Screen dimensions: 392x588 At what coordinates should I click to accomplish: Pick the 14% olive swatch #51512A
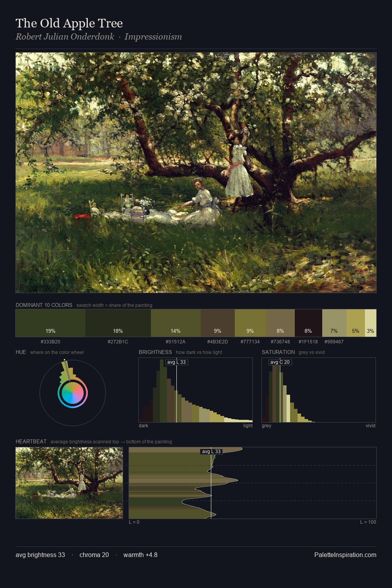click(x=176, y=323)
